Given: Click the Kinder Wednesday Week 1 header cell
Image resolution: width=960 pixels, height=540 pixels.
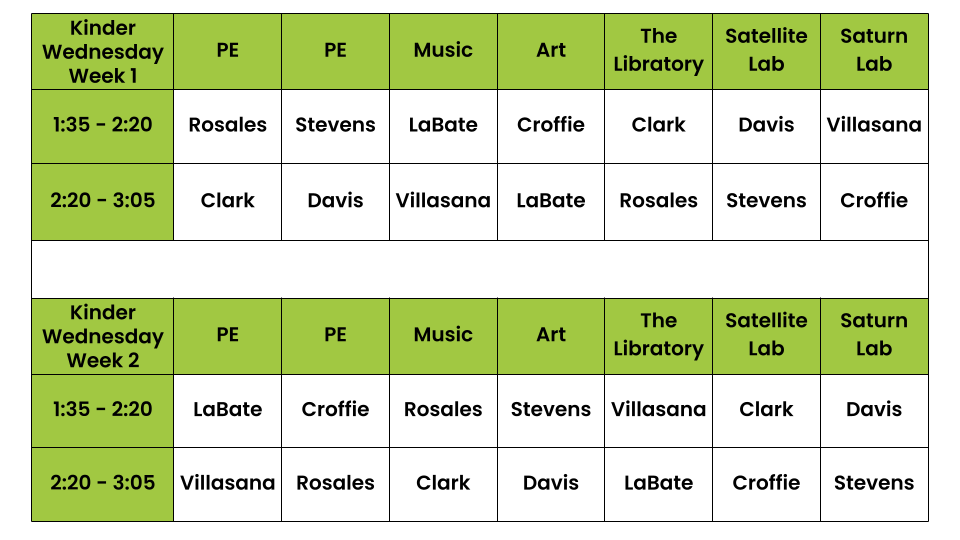Looking at the screenshot, I should 102,51.
